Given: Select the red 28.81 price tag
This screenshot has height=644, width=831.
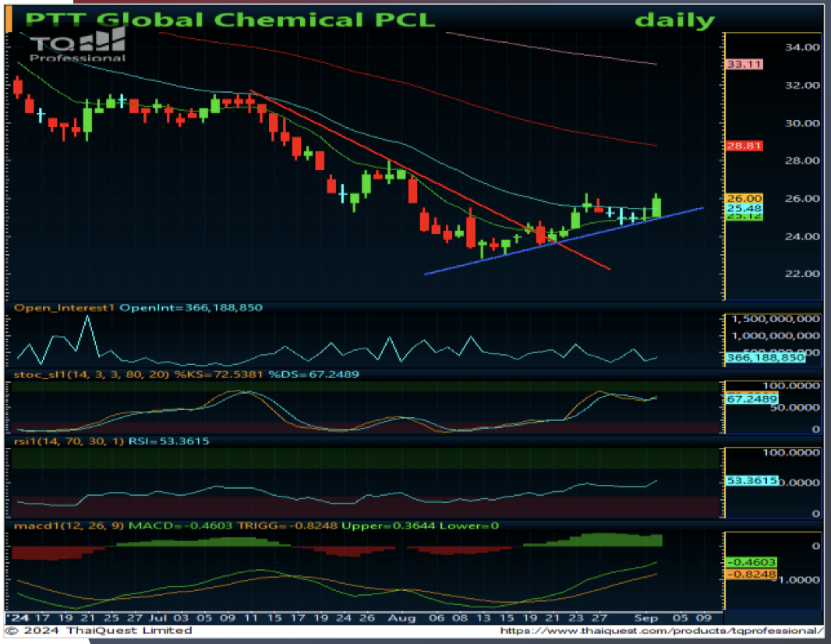Looking at the screenshot, I should point(744,145).
